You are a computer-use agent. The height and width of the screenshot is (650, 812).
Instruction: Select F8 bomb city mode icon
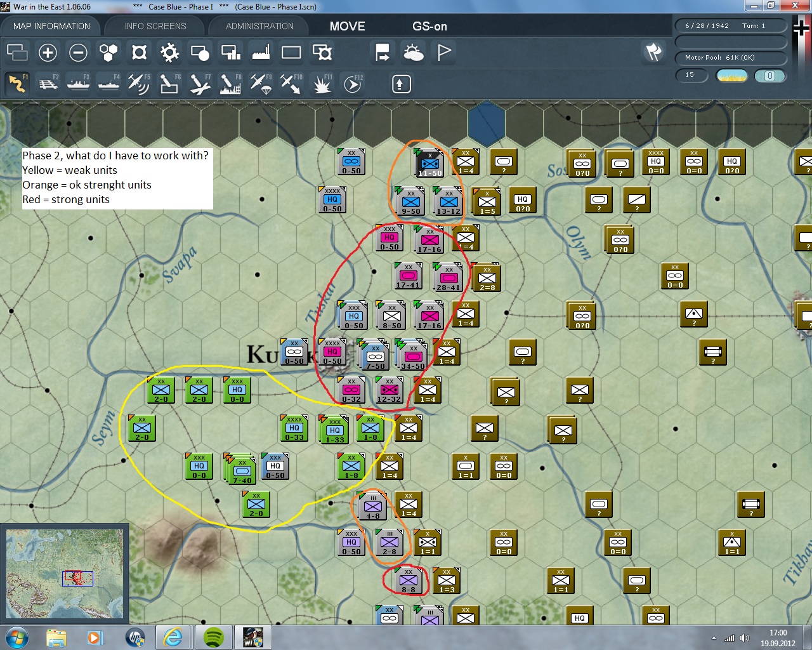coord(230,83)
